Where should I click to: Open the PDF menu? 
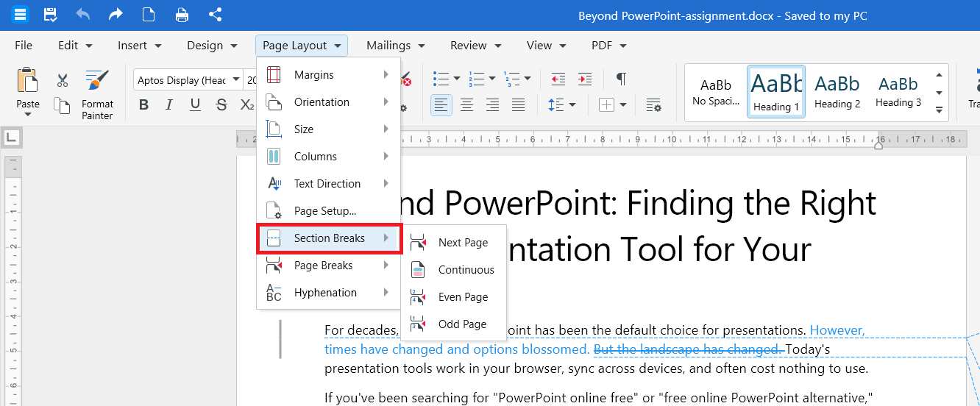[x=608, y=46]
